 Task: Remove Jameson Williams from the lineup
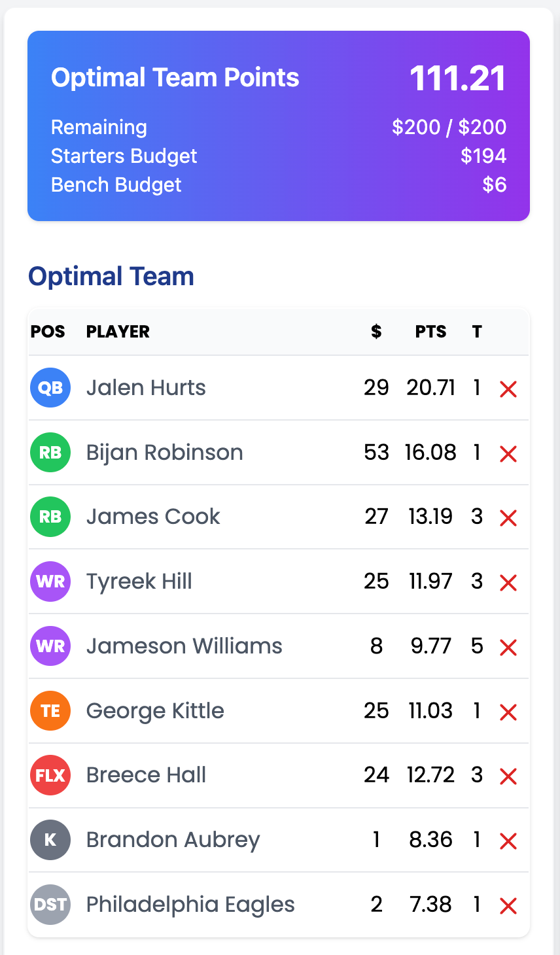[508, 648]
